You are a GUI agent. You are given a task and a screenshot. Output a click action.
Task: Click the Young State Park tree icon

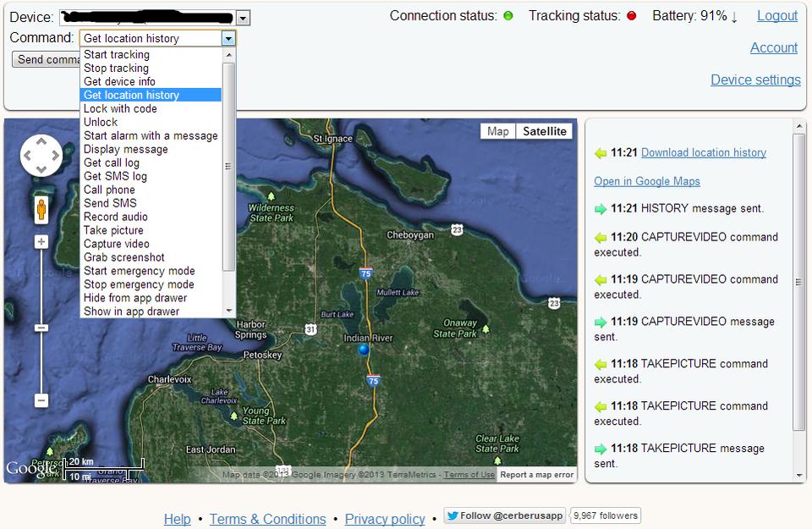[x=234, y=416]
